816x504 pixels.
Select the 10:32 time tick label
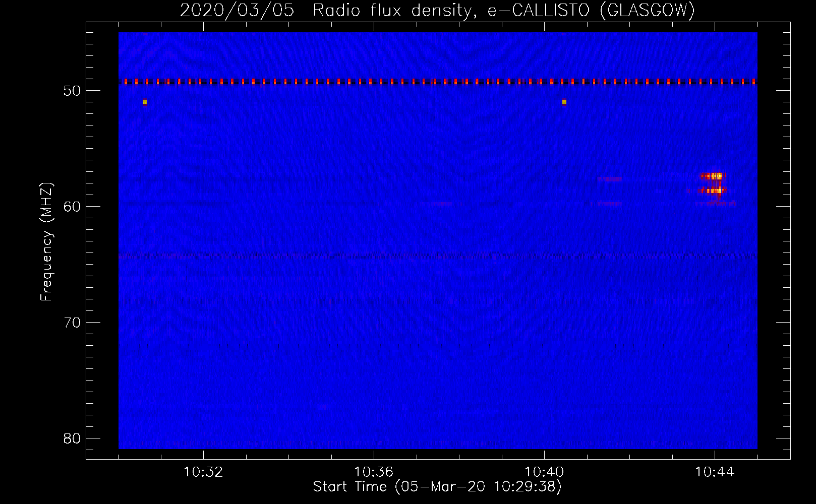203,472
